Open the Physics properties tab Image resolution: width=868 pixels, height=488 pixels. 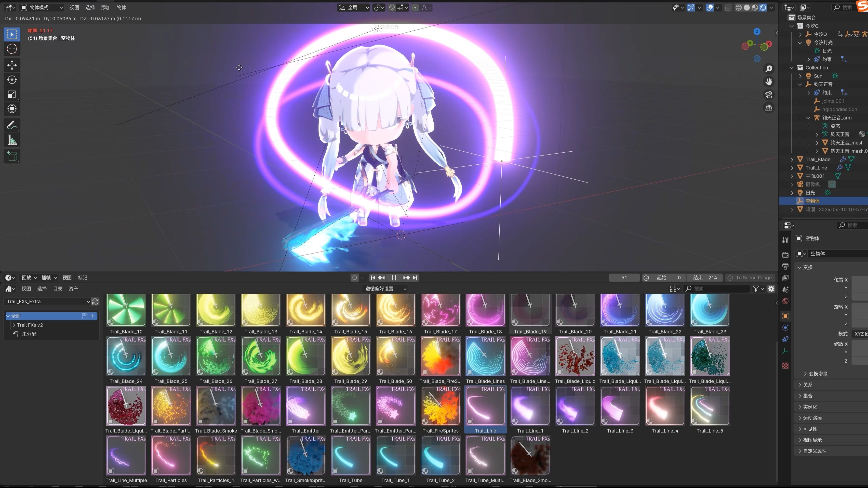pyautogui.click(x=786, y=328)
